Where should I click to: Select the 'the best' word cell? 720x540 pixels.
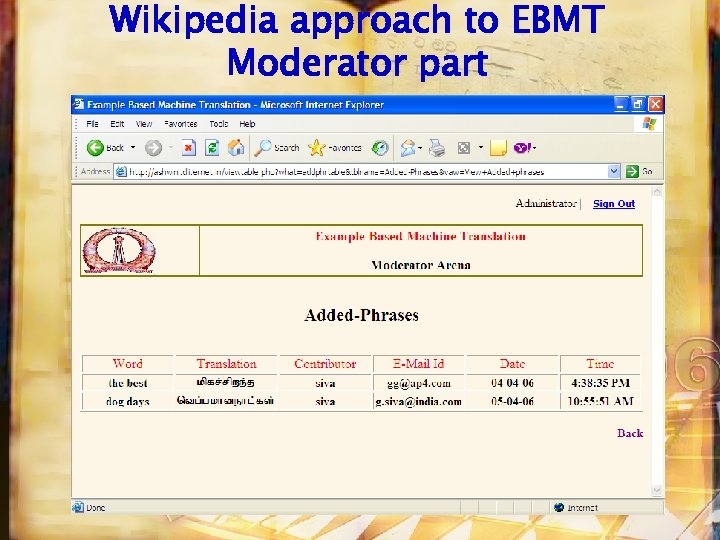(127, 382)
